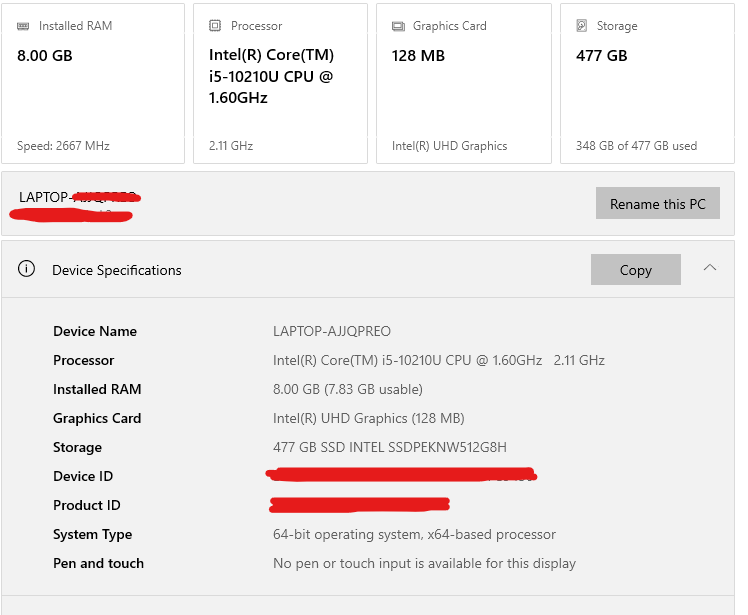Click the Speed 2667 MHz text
Viewport: 748px width, 615px height.
coord(63,146)
